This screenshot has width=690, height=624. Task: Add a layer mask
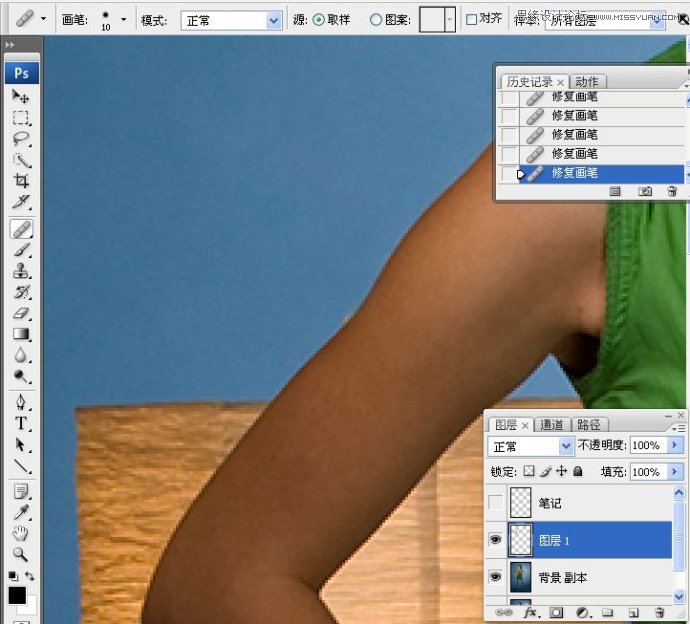(x=556, y=613)
